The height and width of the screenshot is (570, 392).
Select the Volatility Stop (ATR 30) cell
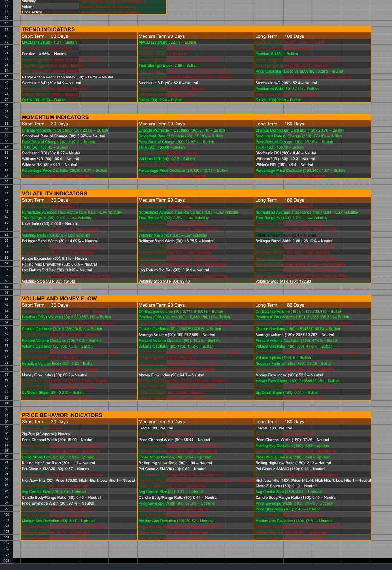(49, 281)
